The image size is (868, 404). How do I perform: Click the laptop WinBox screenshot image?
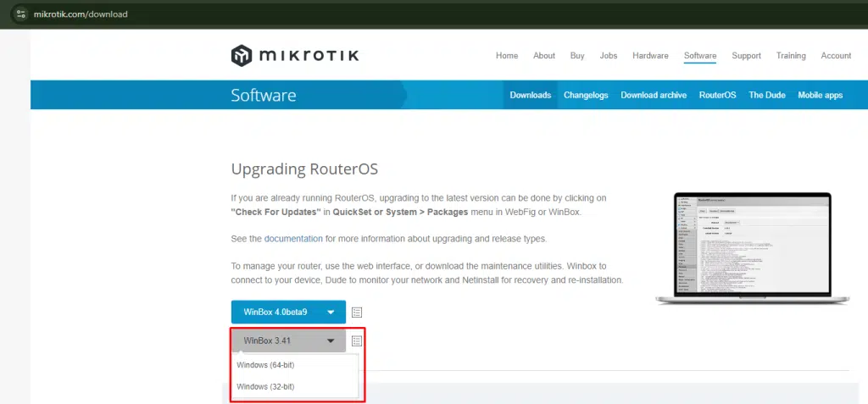753,248
